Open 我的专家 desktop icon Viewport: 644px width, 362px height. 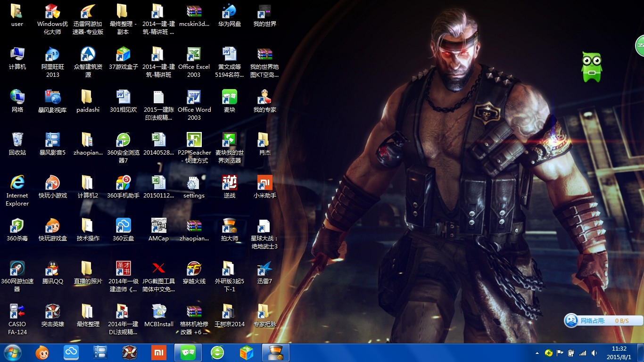pos(264,101)
